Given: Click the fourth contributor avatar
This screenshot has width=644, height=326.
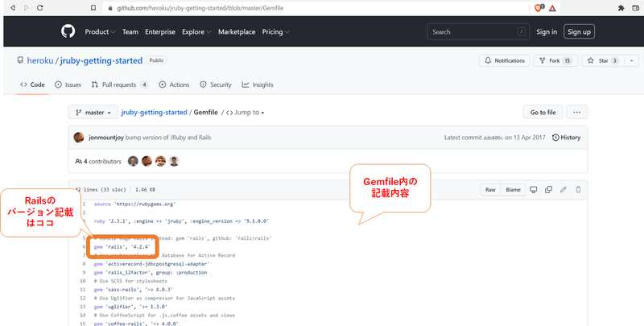Looking at the screenshot, I should pyautogui.click(x=174, y=161).
